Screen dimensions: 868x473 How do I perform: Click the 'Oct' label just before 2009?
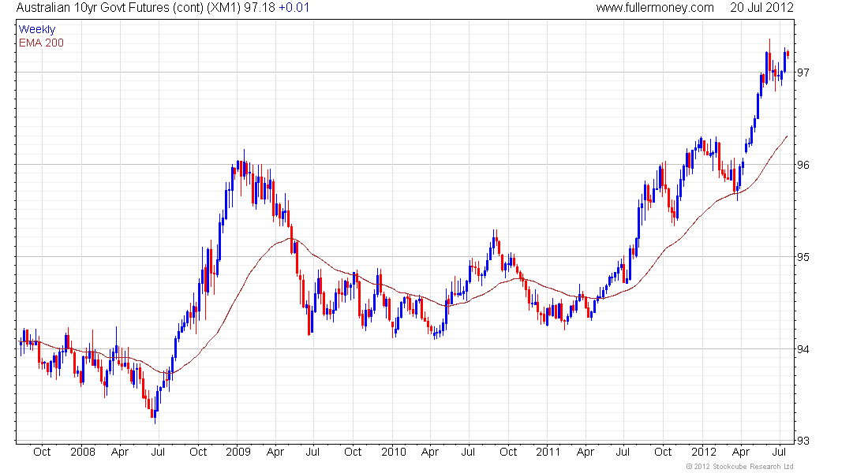[198, 452]
